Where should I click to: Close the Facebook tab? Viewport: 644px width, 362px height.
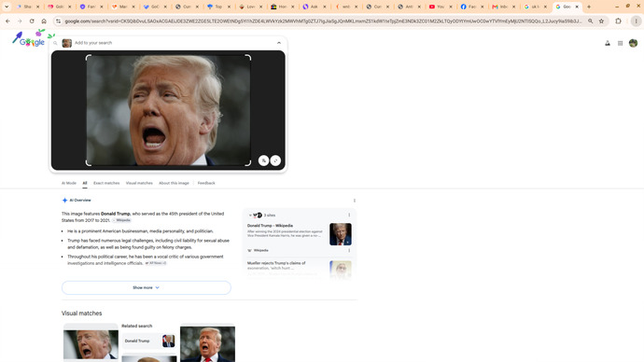pyautogui.click(x=483, y=7)
